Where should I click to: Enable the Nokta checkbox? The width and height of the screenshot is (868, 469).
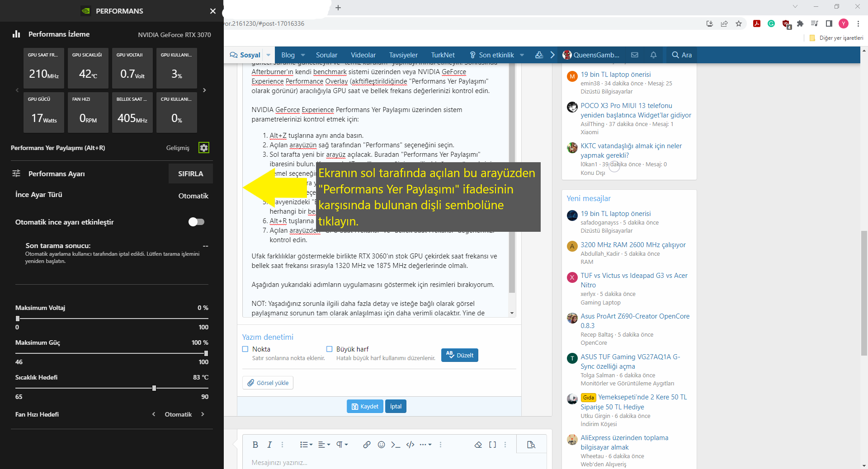click(x=245, y=349)
